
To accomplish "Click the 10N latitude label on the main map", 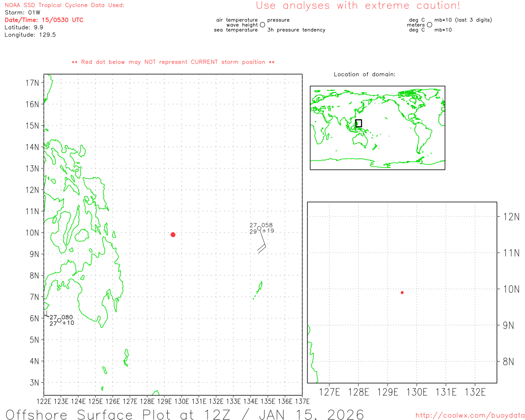I will (x=32, y=233).
